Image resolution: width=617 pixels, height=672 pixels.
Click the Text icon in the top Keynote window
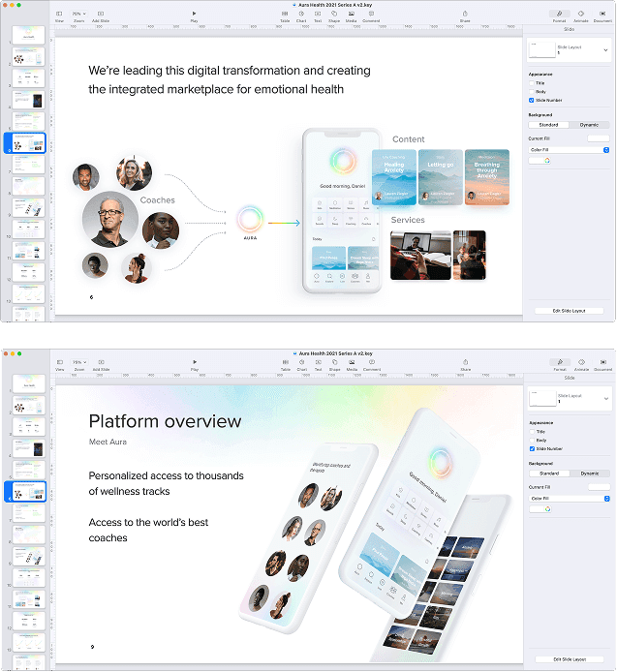coord(318,14)
